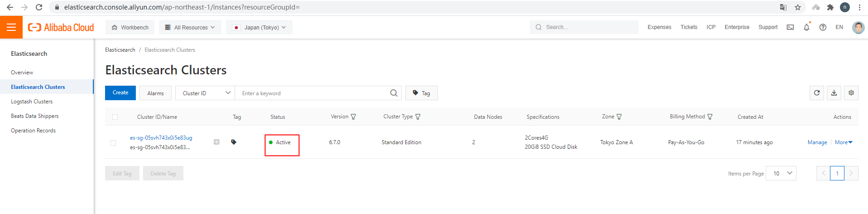
Task: Open Beats Data Shippers in the sidebar
Action: click(x=35, y=116)
